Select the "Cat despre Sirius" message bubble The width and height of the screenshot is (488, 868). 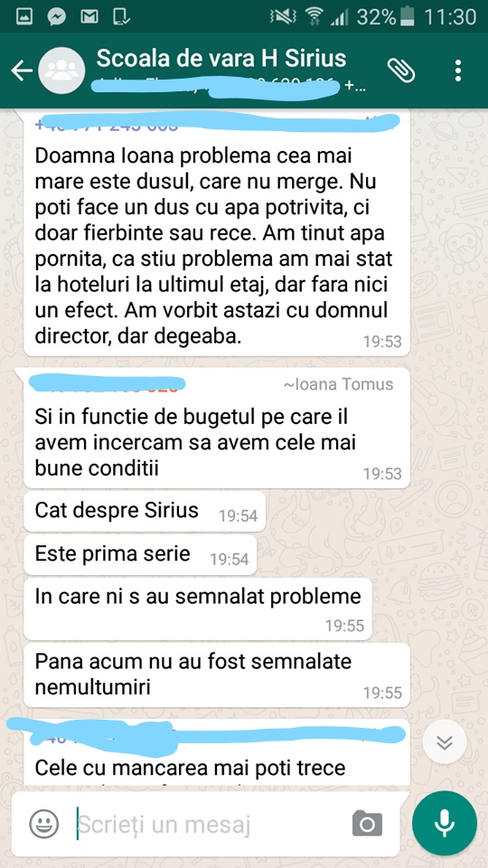tap(145, 511)
